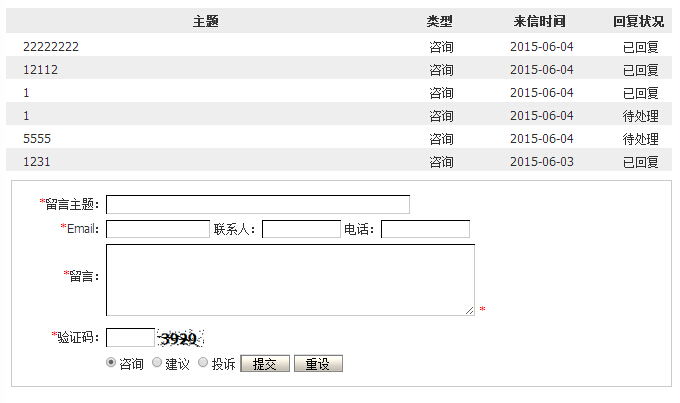Click the 重设 reset button
This screenshot has height=403, width=680.
[x=318, y=364]
